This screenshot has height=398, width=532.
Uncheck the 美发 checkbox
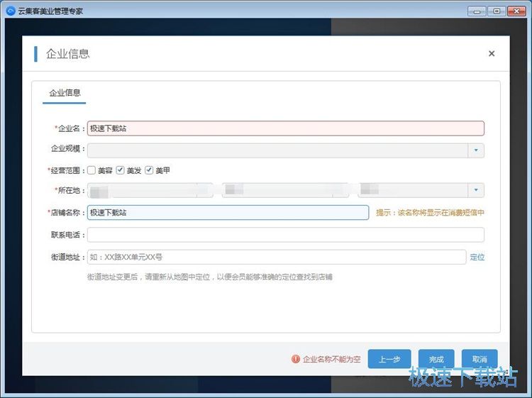(120, 170)
